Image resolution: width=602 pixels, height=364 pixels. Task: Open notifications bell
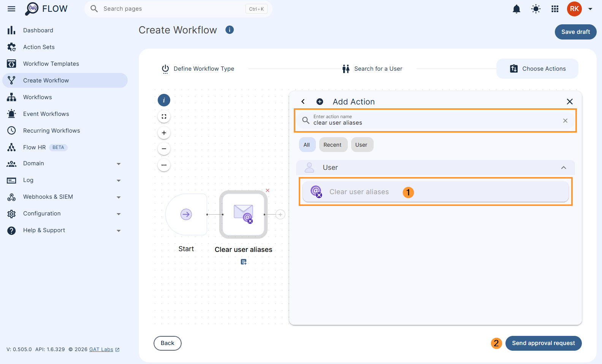coord(516,9)
